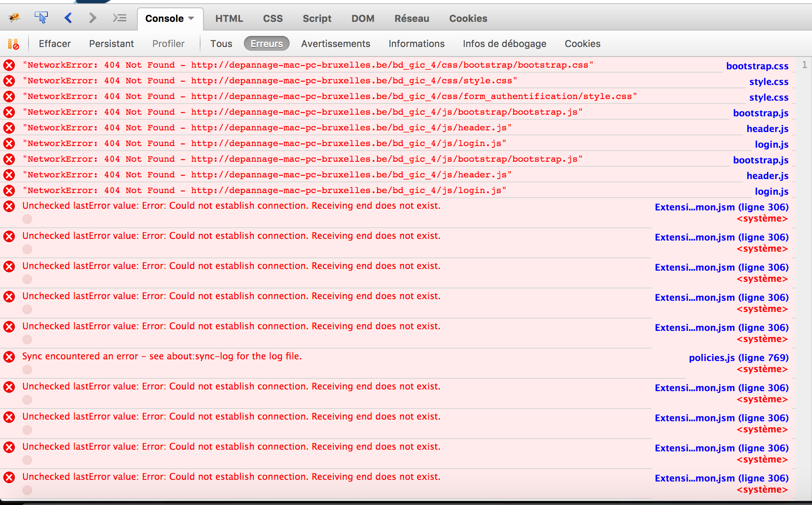Open the Script tab
Image resolution: width=812 pixels, height=505 pixels.
click(x=317, y=19)
